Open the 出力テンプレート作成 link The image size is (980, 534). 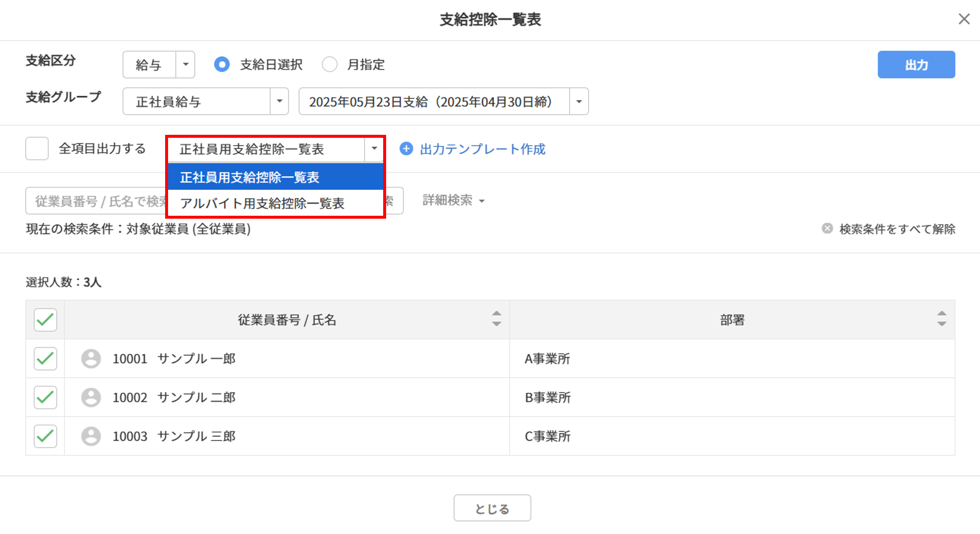(x=482, y=149)
